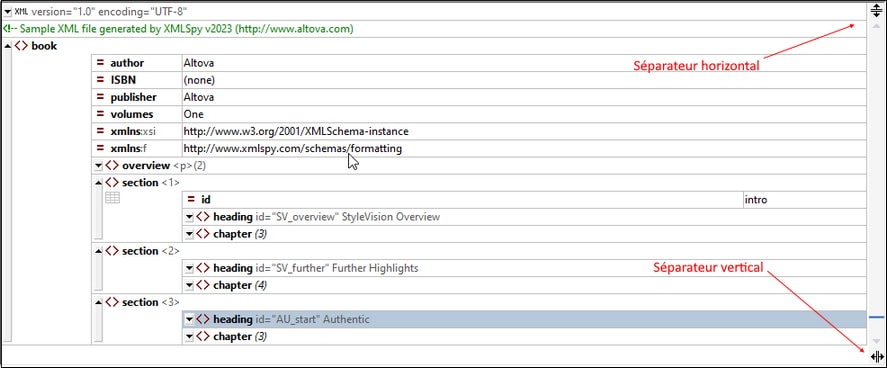The image size is (887, 368).
Task: Select the AU_start Authentic heading row
Action: point(524,319)
